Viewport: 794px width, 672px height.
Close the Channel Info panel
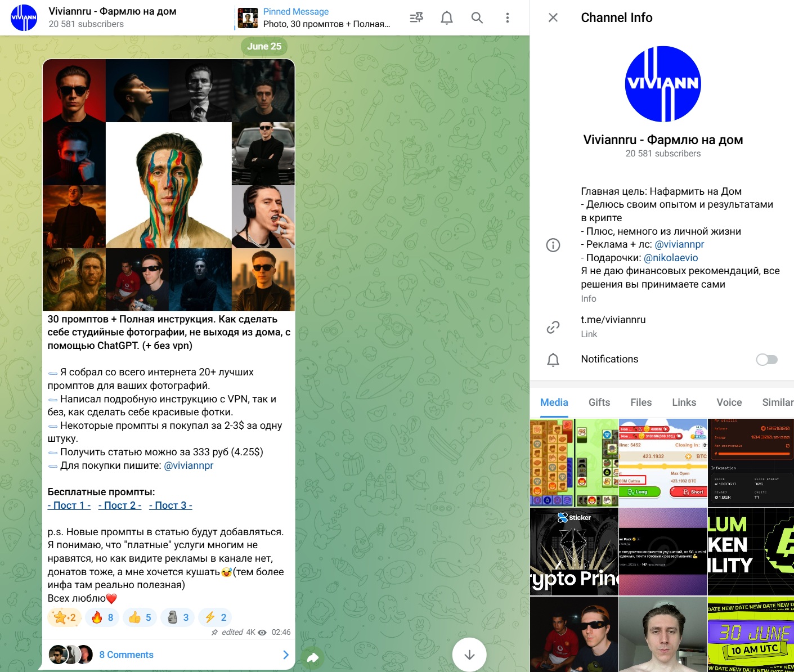[553, 17]
